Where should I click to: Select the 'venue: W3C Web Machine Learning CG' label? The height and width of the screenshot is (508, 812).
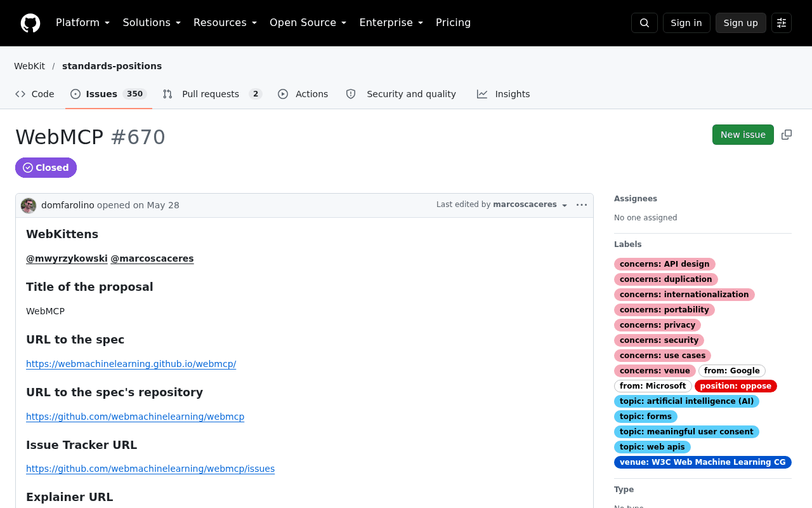(x=703, y=462)
